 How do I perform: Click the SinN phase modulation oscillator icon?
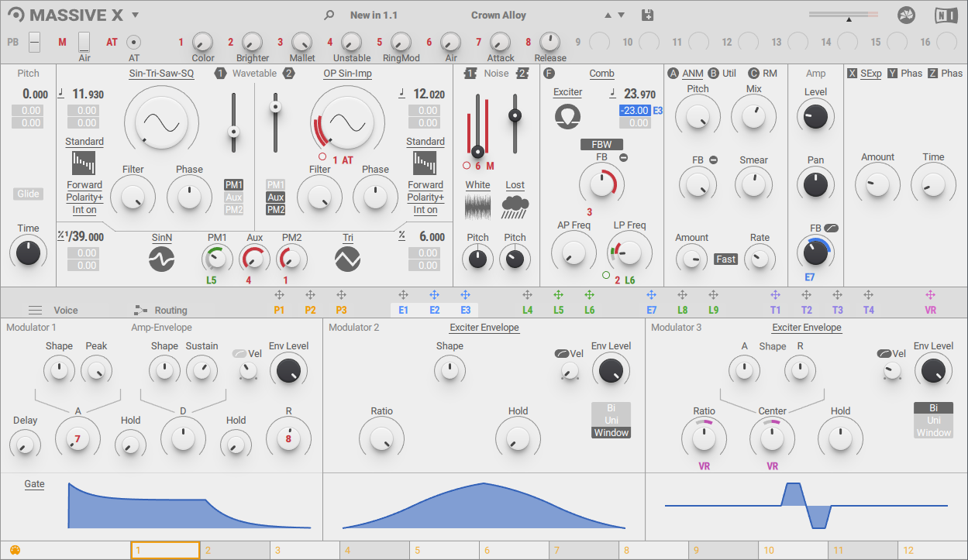[x=162, y=259]
